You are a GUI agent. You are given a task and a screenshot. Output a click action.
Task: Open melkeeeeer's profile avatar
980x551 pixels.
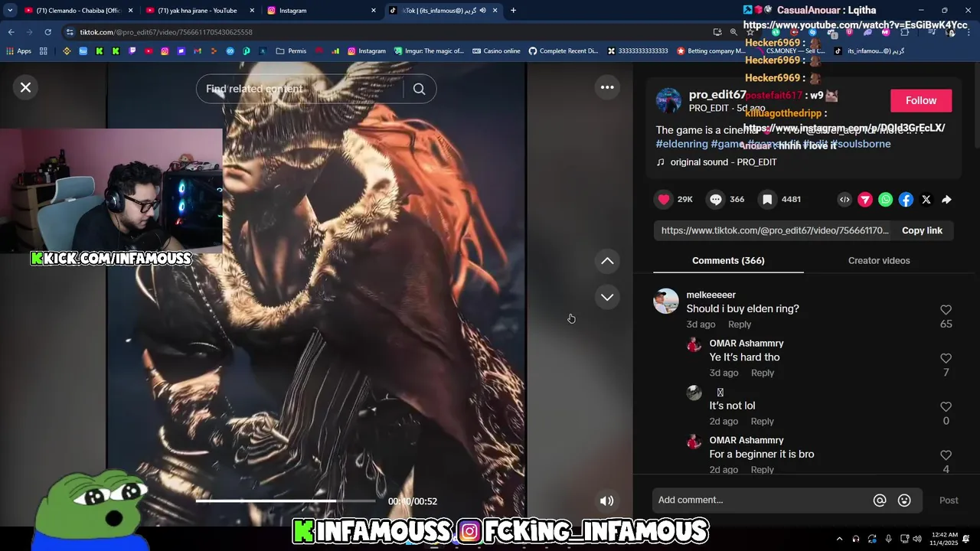(666, 301)
